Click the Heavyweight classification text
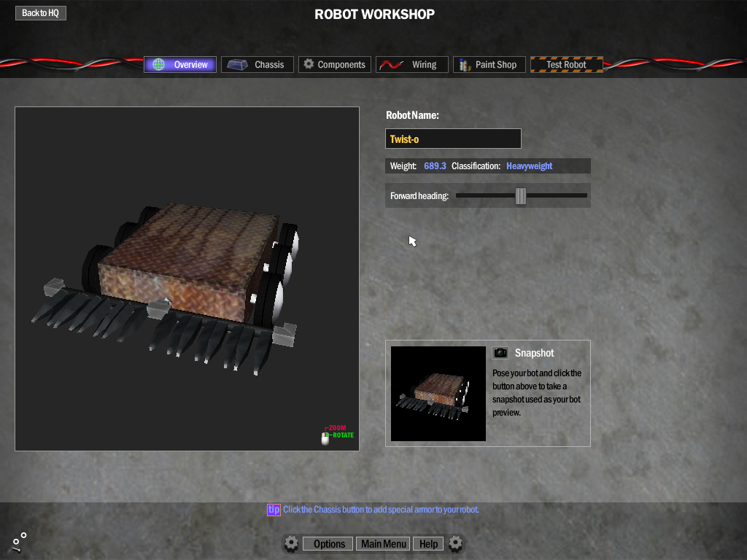747x560 pixels. pyautogui.click(x=530, y=166)
